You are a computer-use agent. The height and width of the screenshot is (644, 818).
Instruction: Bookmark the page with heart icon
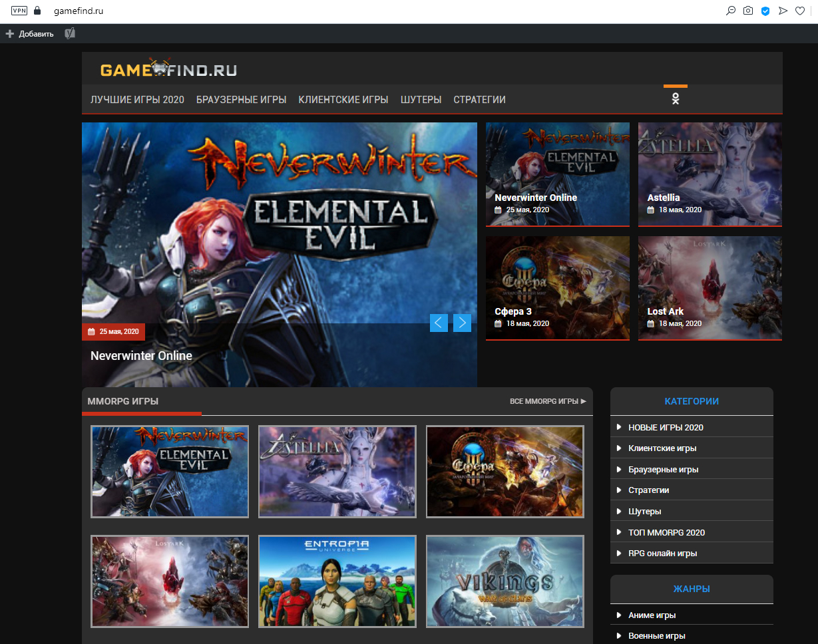pyautogui.click(x=801, y=11)
